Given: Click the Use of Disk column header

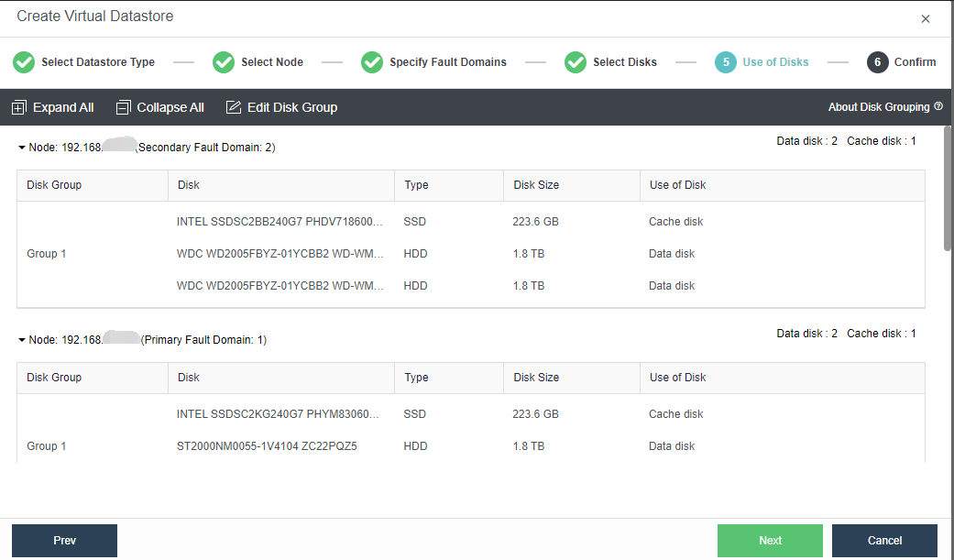Looking at the screenshot, I should tap(677, 185).
